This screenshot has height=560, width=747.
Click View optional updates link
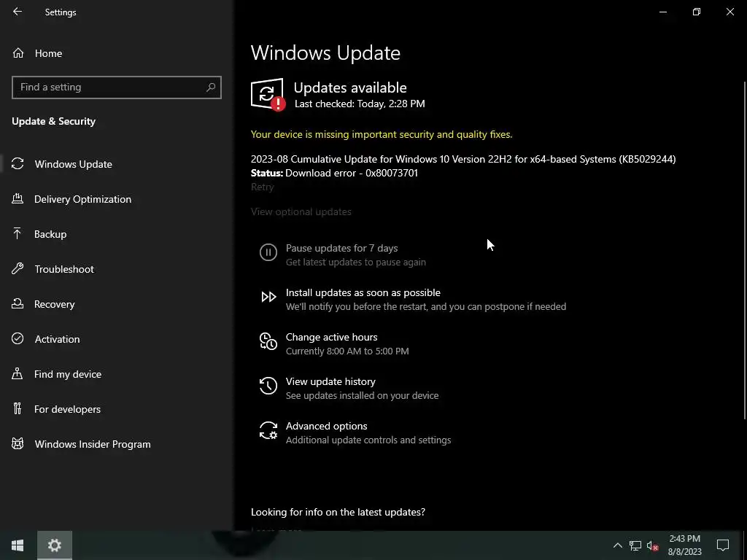coord(301,211)
